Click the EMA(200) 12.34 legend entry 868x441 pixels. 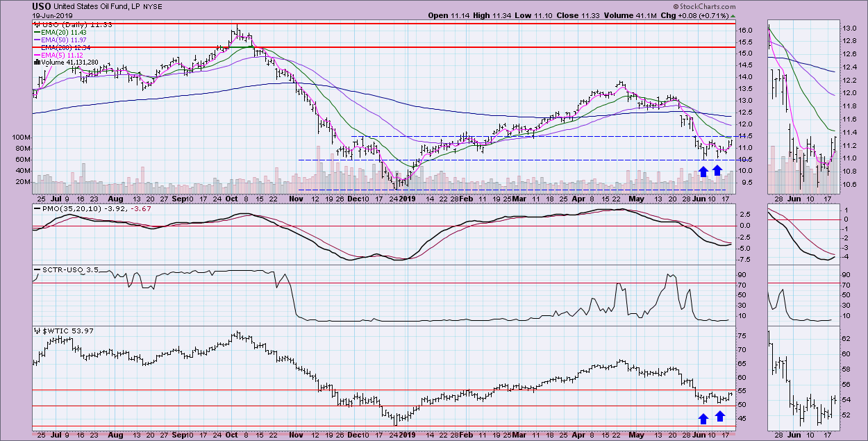tap(65, 47)
